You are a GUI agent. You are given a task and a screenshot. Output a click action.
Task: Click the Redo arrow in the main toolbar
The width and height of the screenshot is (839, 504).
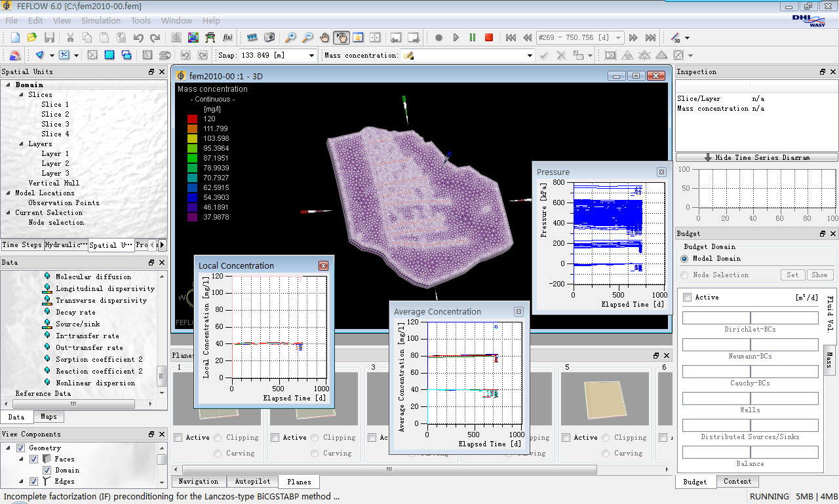click(x=155, y=38)
